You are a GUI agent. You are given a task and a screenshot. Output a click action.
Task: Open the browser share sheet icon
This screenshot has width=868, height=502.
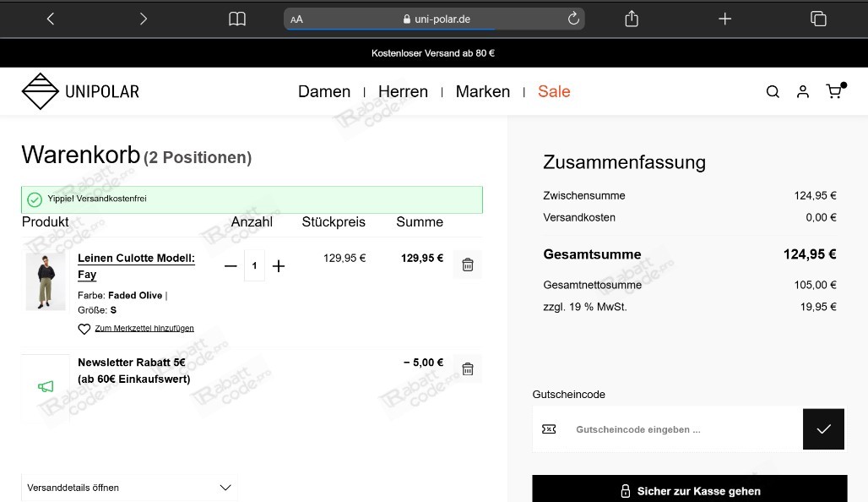pos(632,19)
